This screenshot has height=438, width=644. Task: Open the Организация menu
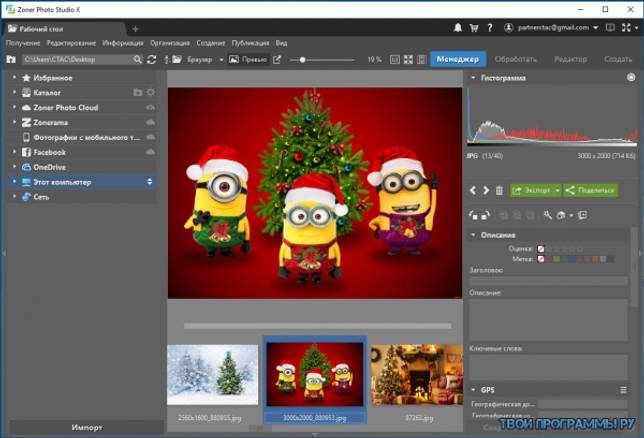170,43
